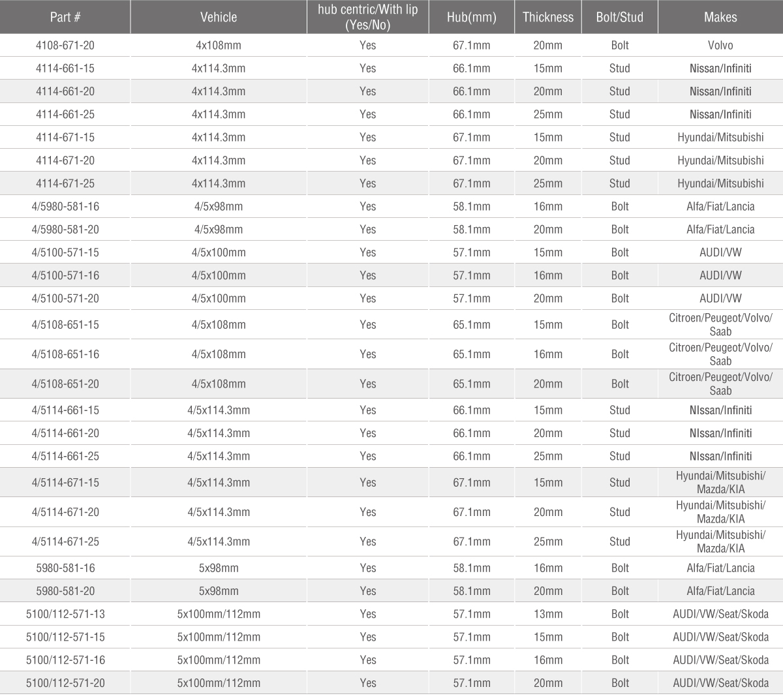
Task: Click part number 4/5980-581-16
Action: (65, 206)
